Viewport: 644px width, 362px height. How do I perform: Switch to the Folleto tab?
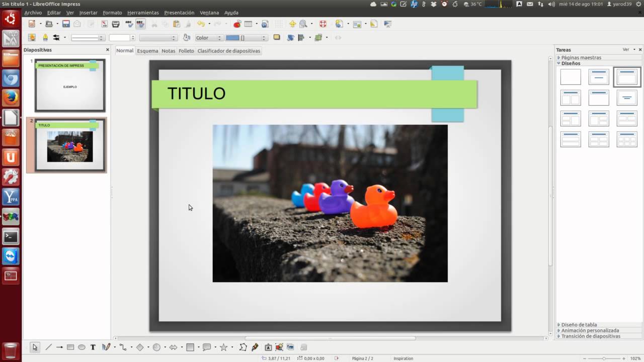[186, 51]
